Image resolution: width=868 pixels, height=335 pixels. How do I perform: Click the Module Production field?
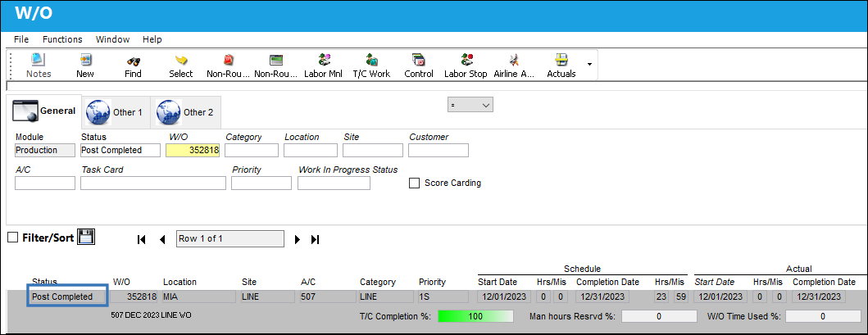pos(45,151)
